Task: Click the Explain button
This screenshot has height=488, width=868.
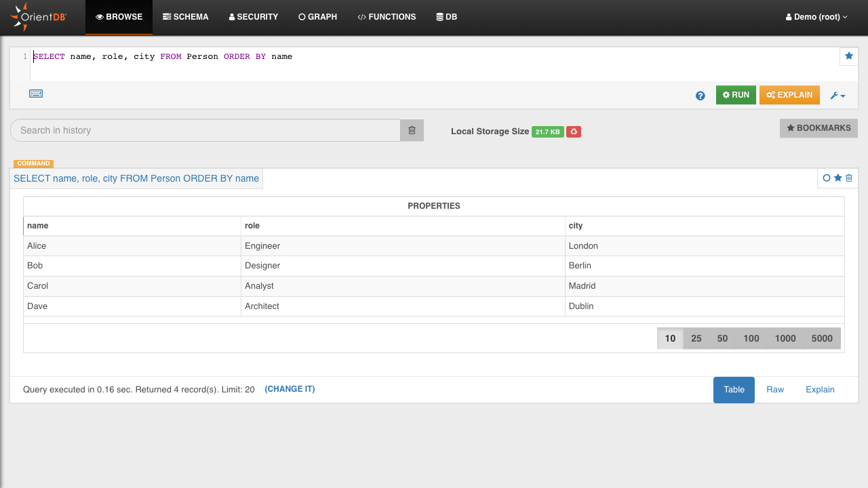Action: pos(789,95)
